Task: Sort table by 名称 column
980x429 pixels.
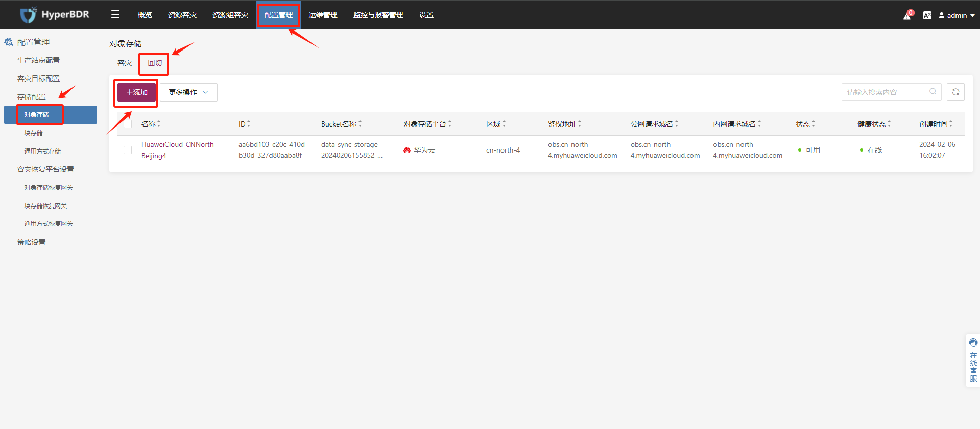Action: point(159,124)
